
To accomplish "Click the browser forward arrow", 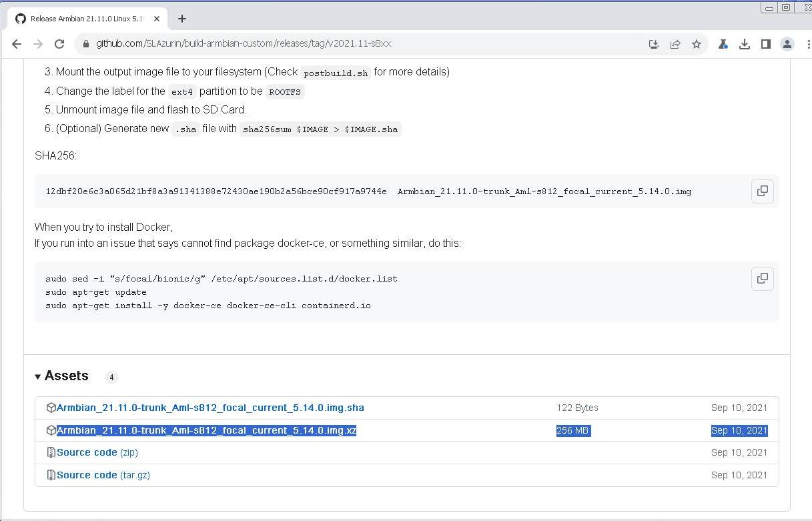I will click(x=38, y=44).
